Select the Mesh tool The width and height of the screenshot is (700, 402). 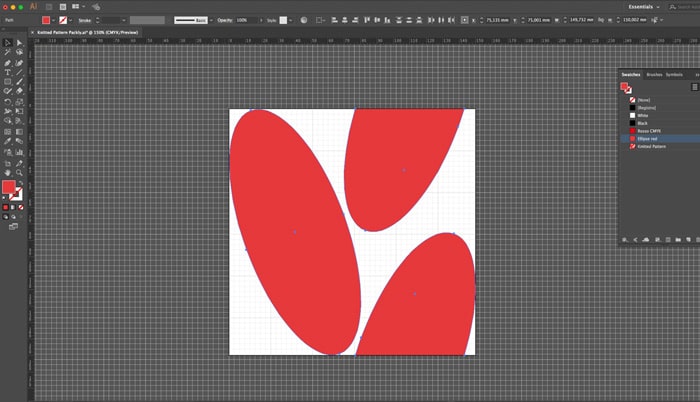point(8,132)
